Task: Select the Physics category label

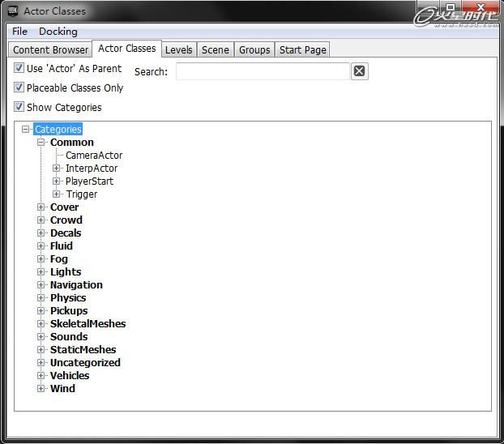Action: (x=68, y=298)
